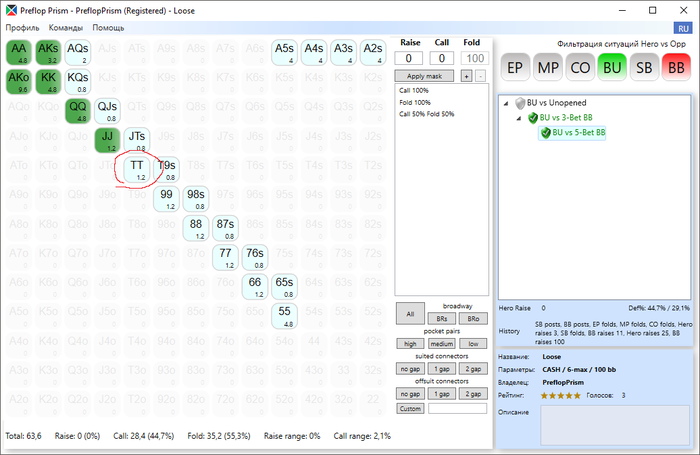Select no gap suited connectors
The image size is (700, 455).
click(410, 368)
